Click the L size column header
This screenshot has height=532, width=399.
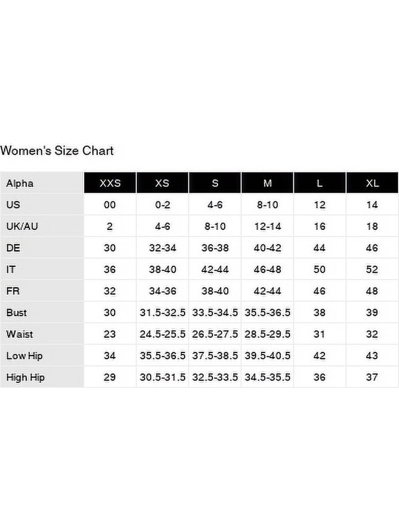(x=320, y=183)
